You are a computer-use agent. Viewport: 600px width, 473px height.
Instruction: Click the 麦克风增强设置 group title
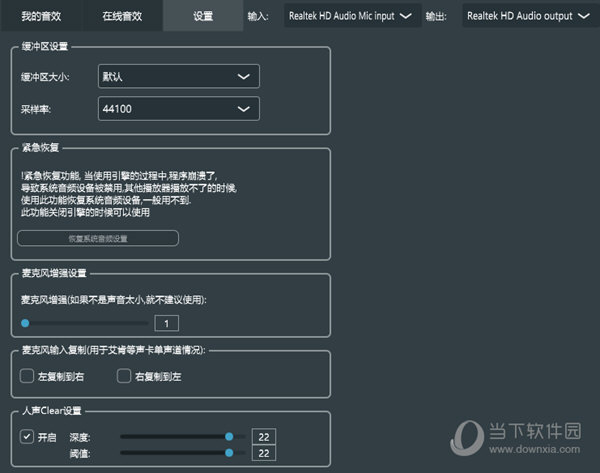pos(54,273)
